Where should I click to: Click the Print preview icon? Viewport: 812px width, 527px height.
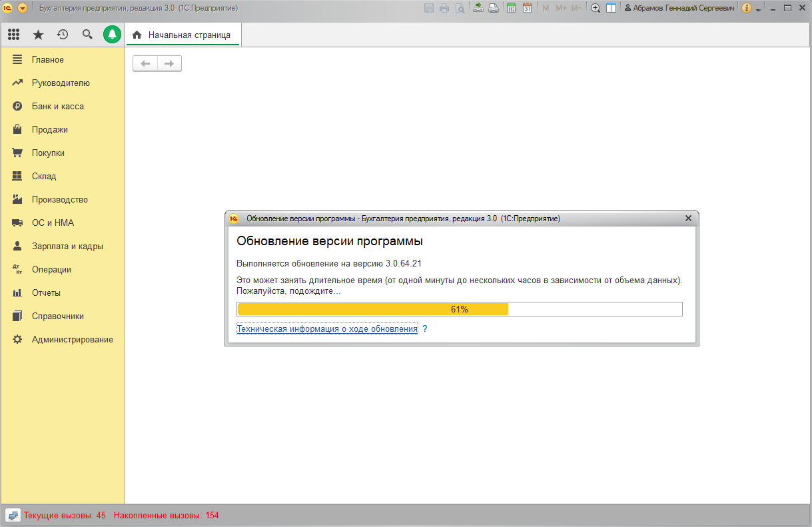pyautogui.click(x=460, y=8)
